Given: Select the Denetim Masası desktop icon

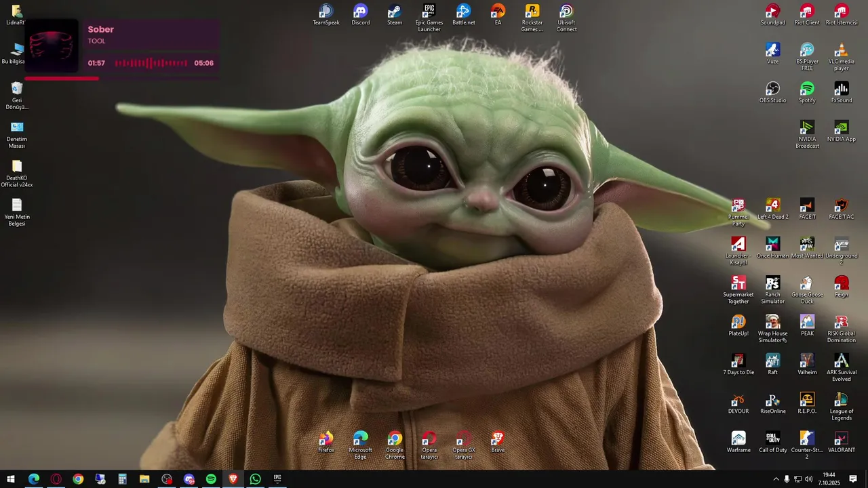Looking at the screenshot, I should point(17,134).
